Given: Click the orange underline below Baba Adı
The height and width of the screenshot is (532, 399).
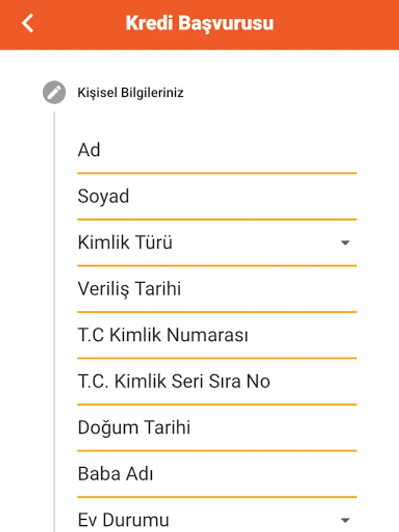Looking at the screenshot, I should pyautogui.click(x=216, y=497).
